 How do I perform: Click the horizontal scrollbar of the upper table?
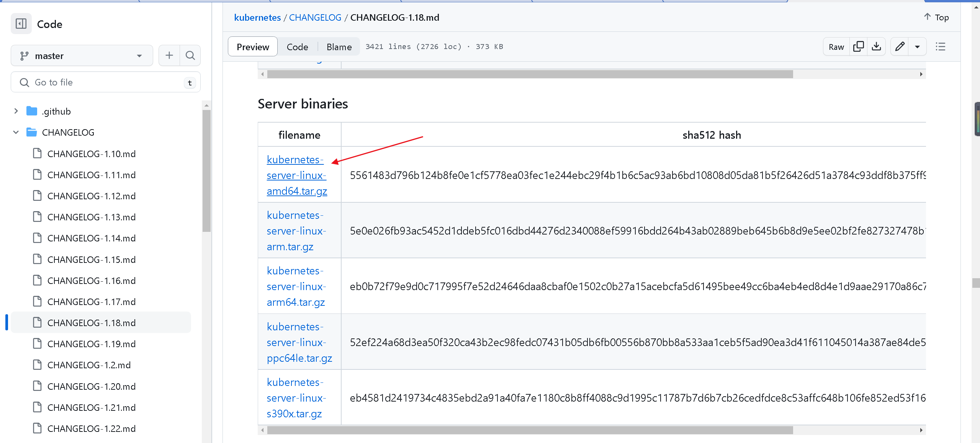point(530,74)
